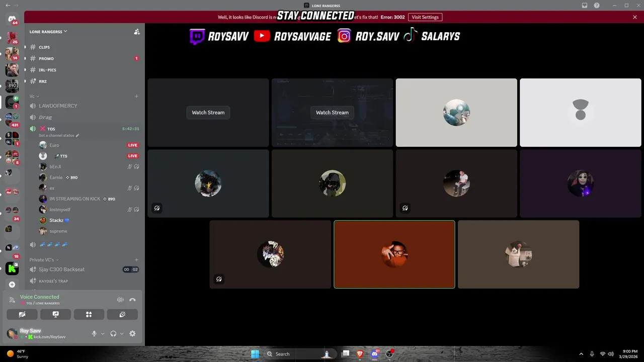Click the Windows Start button
The height and width of the screenshot is (362, 644).
coord(255,354)
